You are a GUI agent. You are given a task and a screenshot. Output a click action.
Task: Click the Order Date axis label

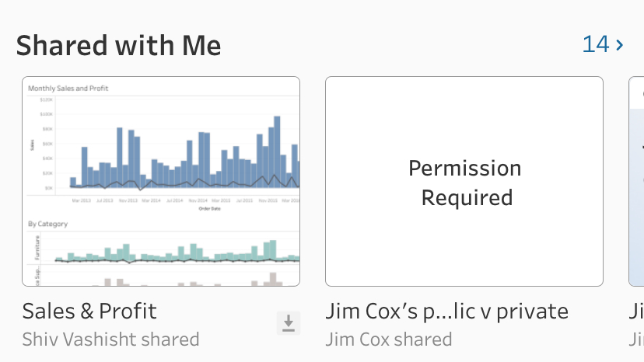pyautogui.click(x=209, y=208)
